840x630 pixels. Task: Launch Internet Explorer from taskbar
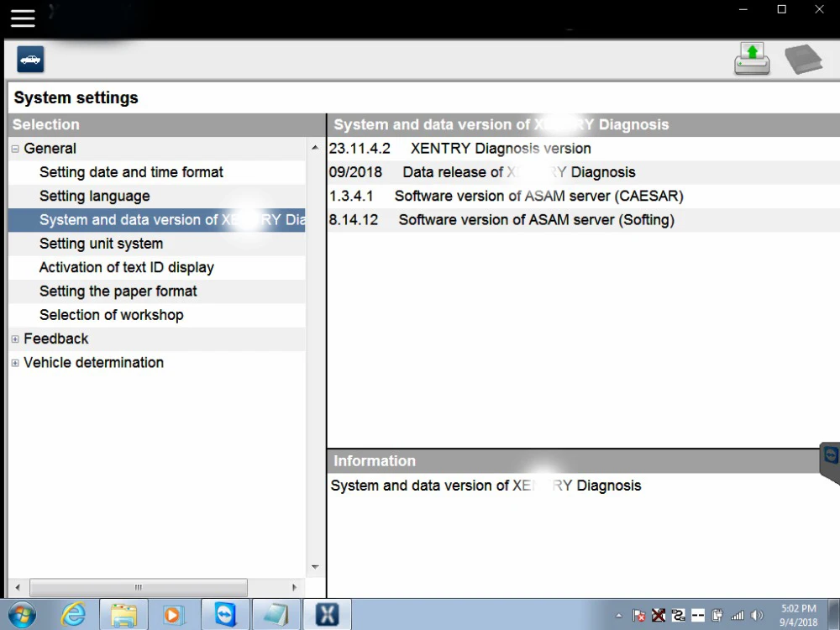73,615
